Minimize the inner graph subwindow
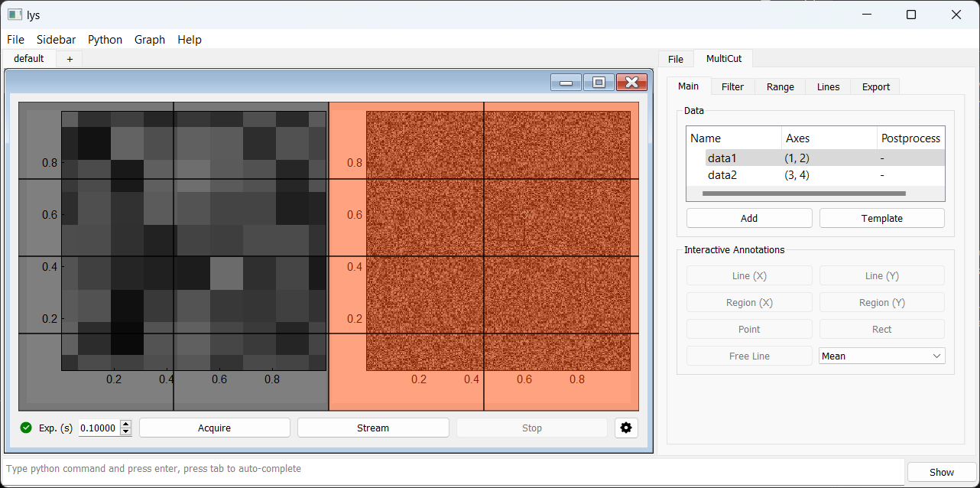The image size is (980, 488). point(566,83)
